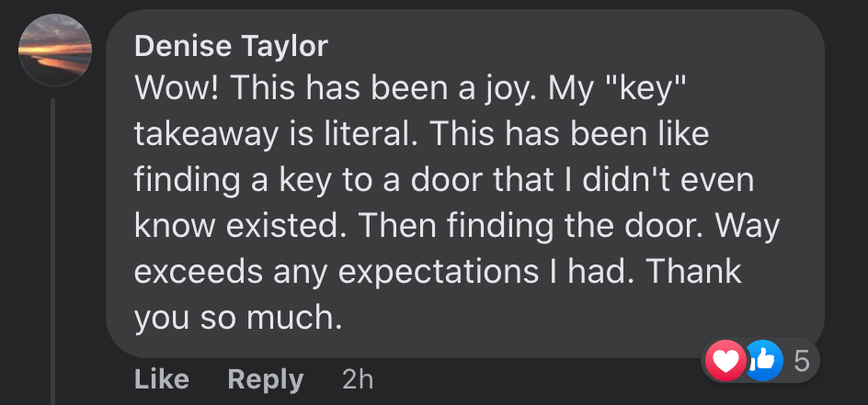View the 5 reactions count
868x405 pixels.
click(x=801, y=361)
